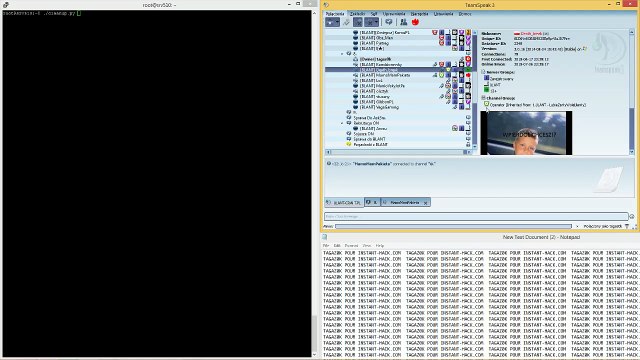
Task: Collapse the channel above the Owner tagaz8k row
Action: (342, 54)
